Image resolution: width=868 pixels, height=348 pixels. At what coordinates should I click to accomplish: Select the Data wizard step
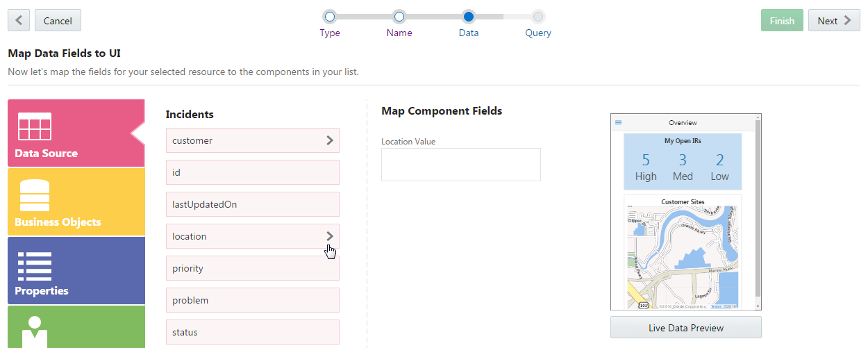(x=469, y=17)
